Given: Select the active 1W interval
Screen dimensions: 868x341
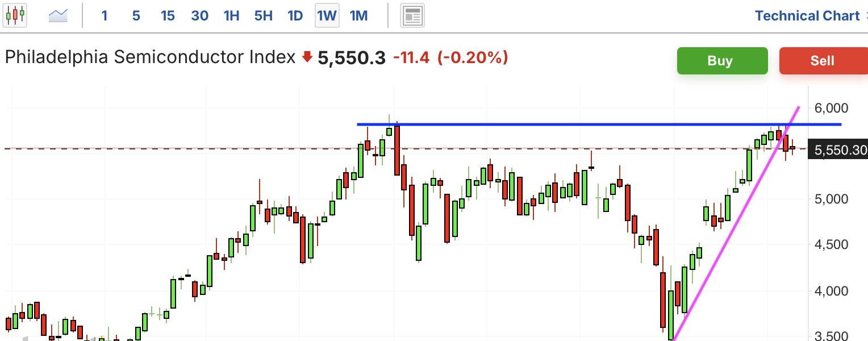Looking at the screenshot, I should click(327, 15).
